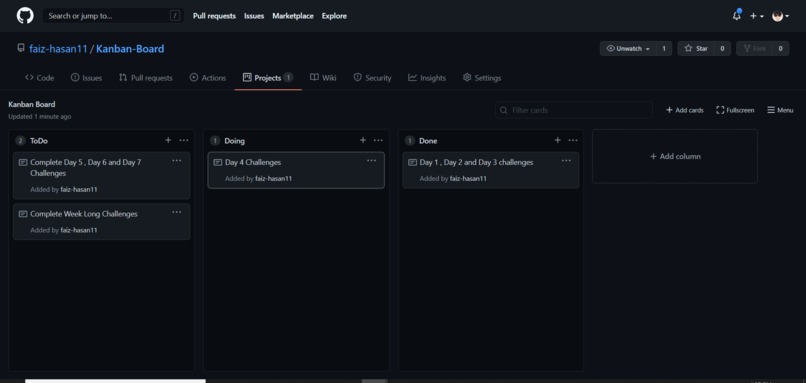This screenshot has width=806, height=383.
Task: Open Doing column options menu
Action: (378, 140)
